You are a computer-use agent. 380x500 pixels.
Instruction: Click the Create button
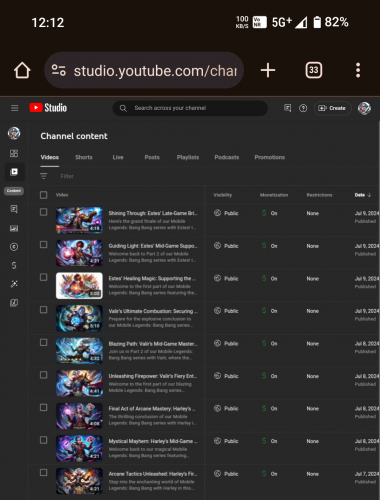(x=332, y=108)
